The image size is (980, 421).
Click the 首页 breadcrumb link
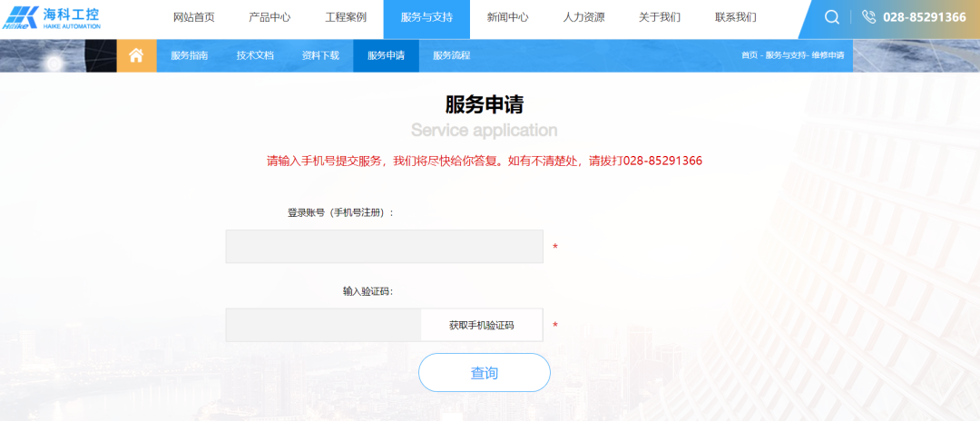749,55
